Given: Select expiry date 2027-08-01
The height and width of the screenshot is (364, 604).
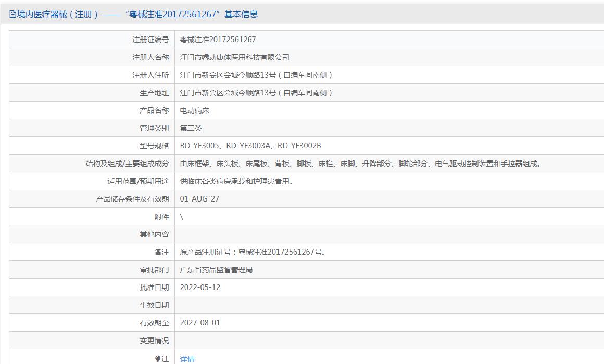Looking at the screenshot, I should [x=200, y=323].
